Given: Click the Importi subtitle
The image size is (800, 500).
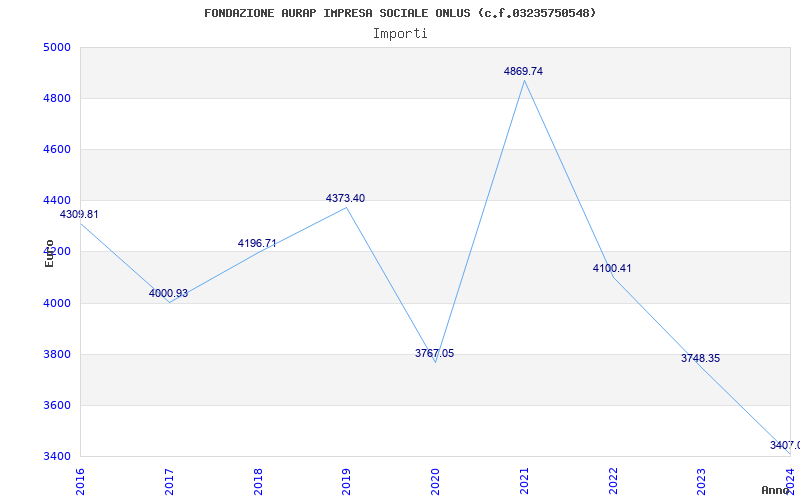Looking at the screenshot, I should coord(400,34).
